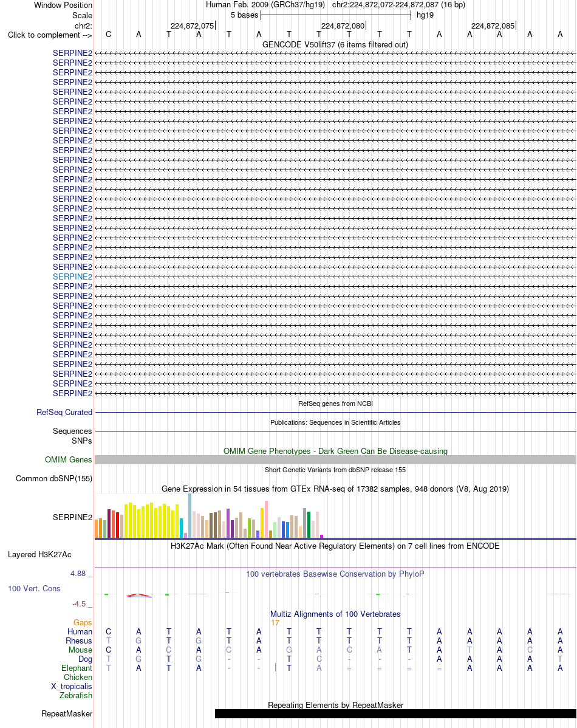Open '100 vertebrates Basewise Conservation by PhyloP' title
Screen dimensions: 577x728
tap(335, 574)
